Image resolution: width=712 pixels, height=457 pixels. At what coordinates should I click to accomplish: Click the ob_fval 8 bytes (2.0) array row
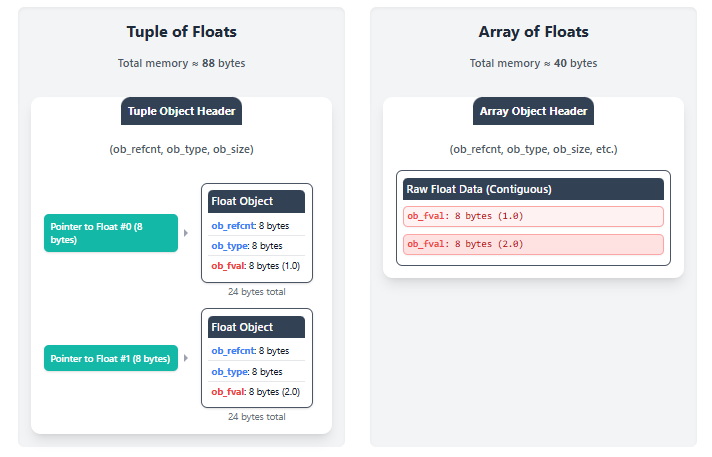coord(533,244)
